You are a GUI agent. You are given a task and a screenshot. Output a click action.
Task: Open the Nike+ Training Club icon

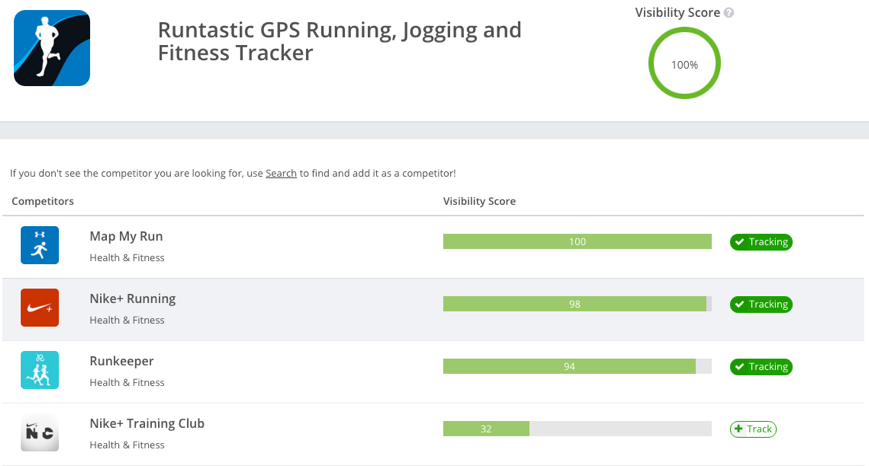(x=40, y=432)
